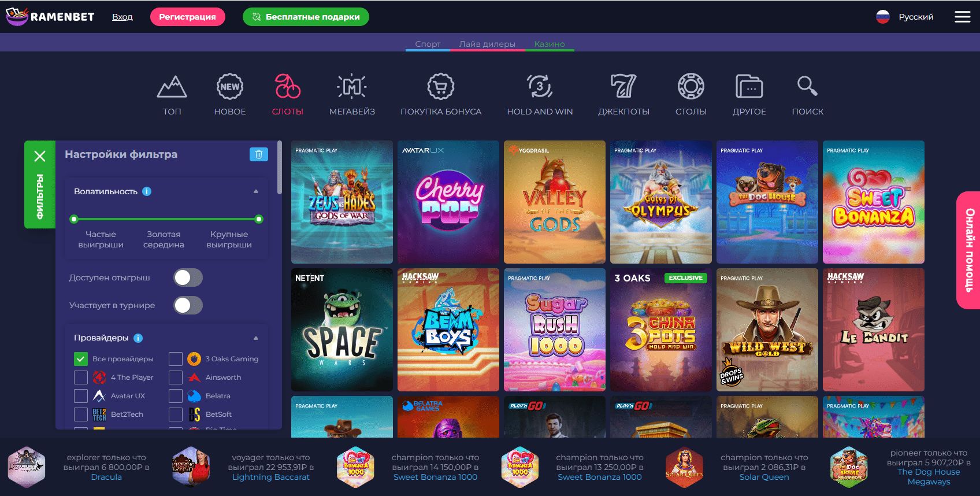Open the МЕГАВЕЙЗ category icon
The image size is (980, 496).
[352, 87]
